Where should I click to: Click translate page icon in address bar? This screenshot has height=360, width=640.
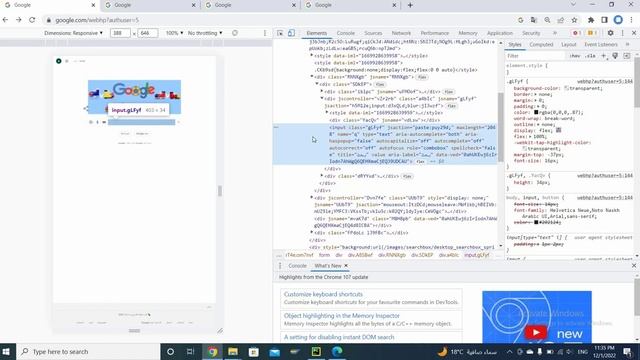pyautogui.click(x=534, y=20)
